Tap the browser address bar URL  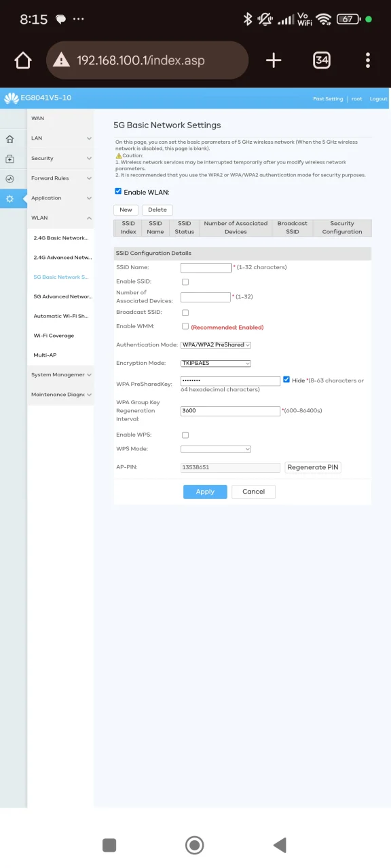(x=141, y=60)
